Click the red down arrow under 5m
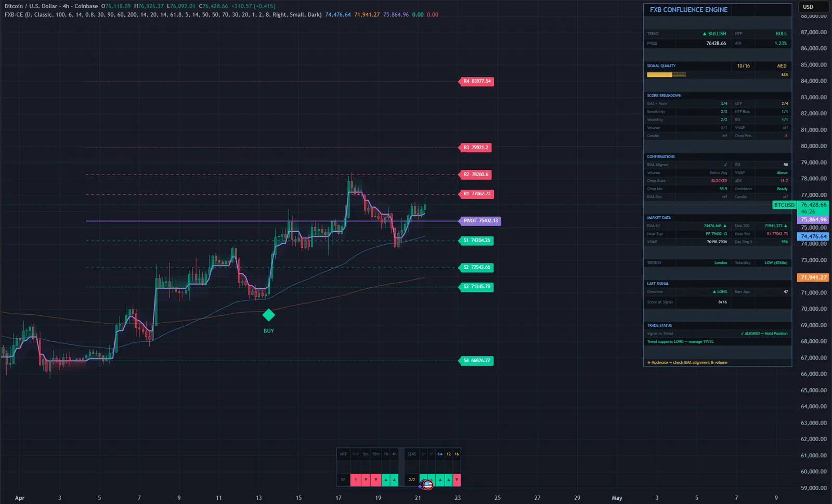 pos(366,480)
